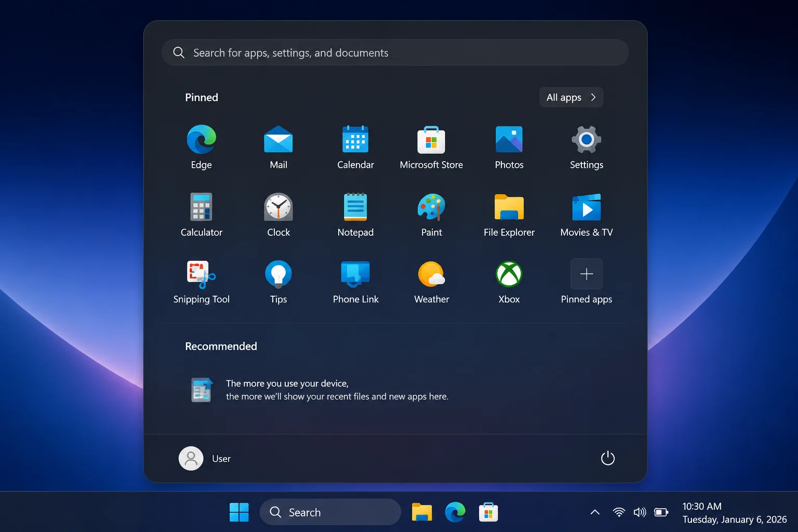Image resolution: width=798 pixels, height=532 pixels.
Task: Click the Pinned section heading
Action: tap(202, 97)
